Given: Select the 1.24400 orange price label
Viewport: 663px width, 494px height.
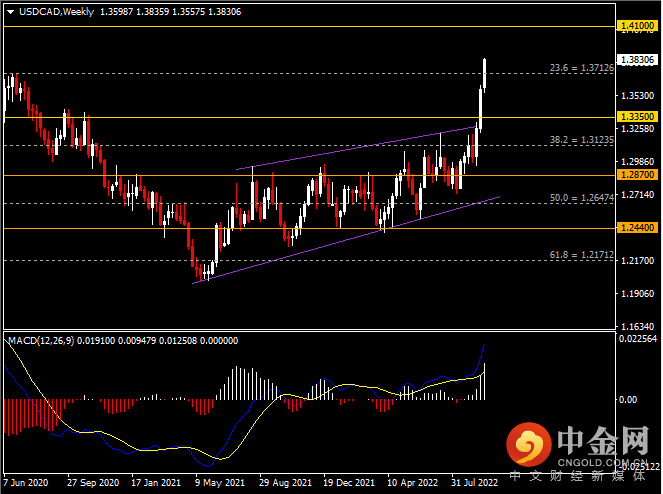Looking at the screenshot, I should (638, 228).
